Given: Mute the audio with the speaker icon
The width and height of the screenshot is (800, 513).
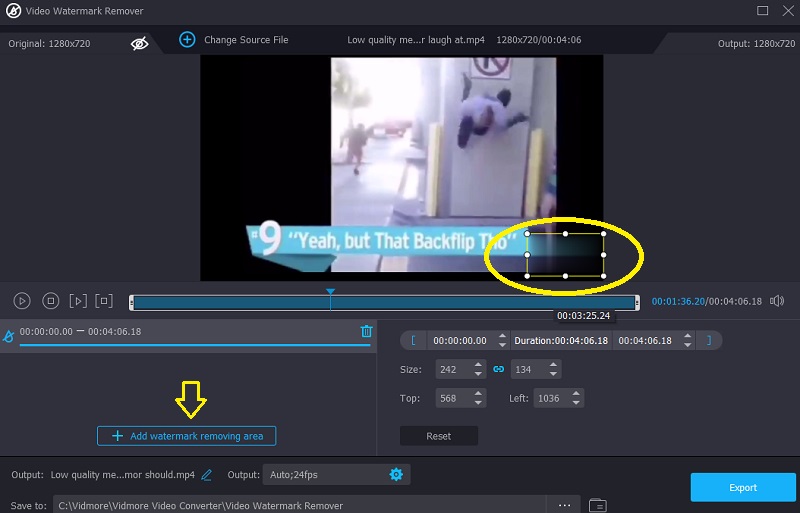Looking at the screenshot, I should click(777, 301).
